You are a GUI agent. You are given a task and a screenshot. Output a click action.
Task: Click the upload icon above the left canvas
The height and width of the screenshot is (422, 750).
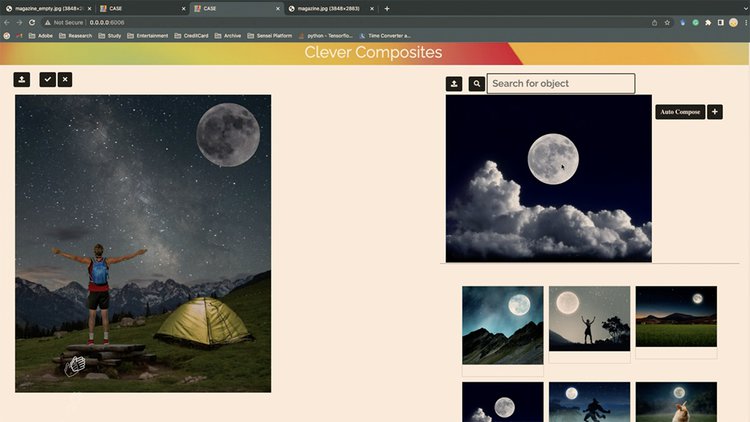22,79
